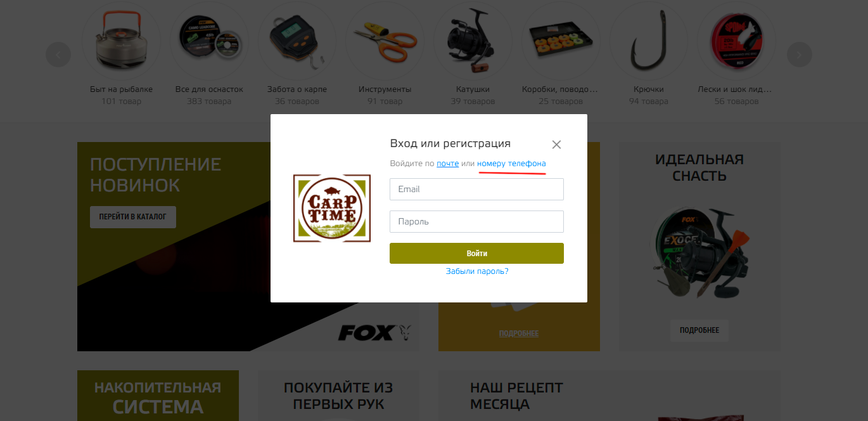
Task: Open the Все для оснасток category icon
Action: point(209,41)
